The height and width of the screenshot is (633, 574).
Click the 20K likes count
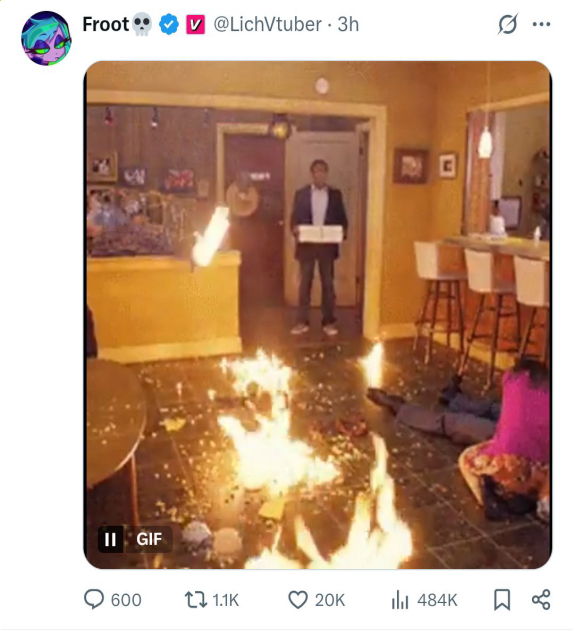point(330,600)
